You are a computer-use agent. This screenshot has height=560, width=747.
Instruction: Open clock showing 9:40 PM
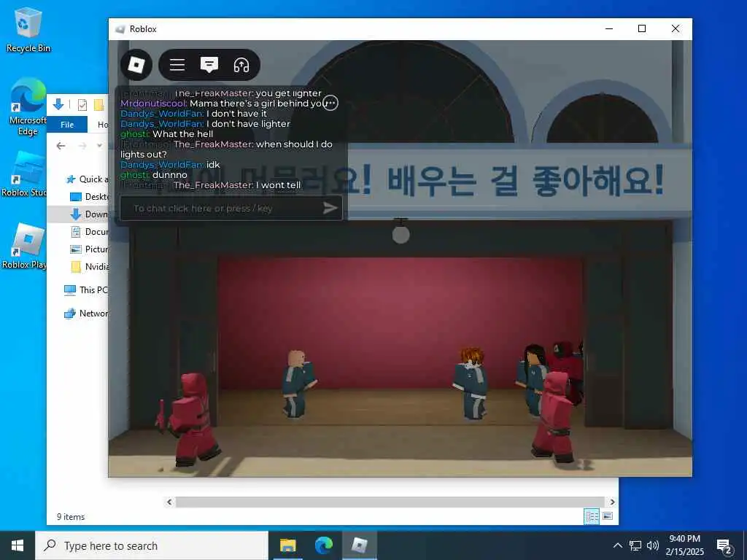coord(684,545)
